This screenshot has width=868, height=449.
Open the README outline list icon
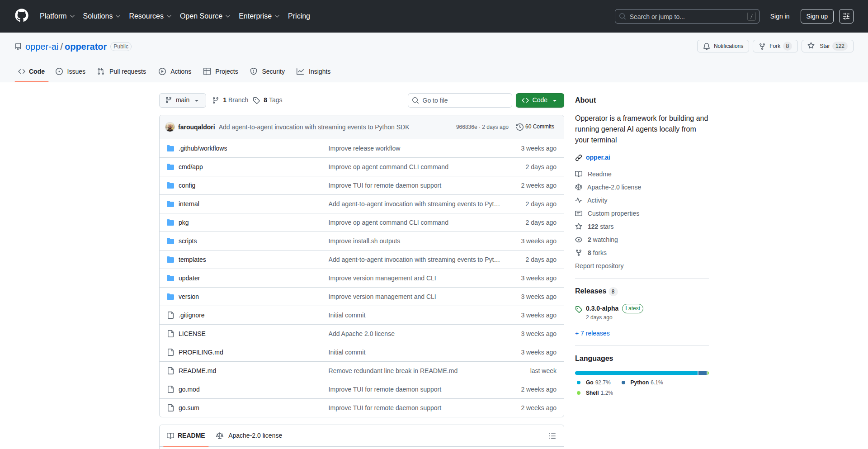(x=552, y=436)
